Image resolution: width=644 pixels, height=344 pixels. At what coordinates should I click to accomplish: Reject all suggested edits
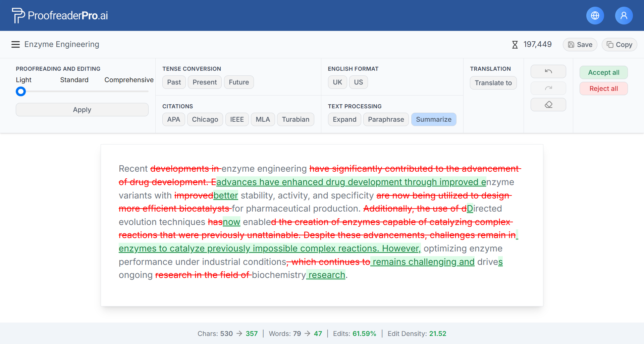(603, 89)
